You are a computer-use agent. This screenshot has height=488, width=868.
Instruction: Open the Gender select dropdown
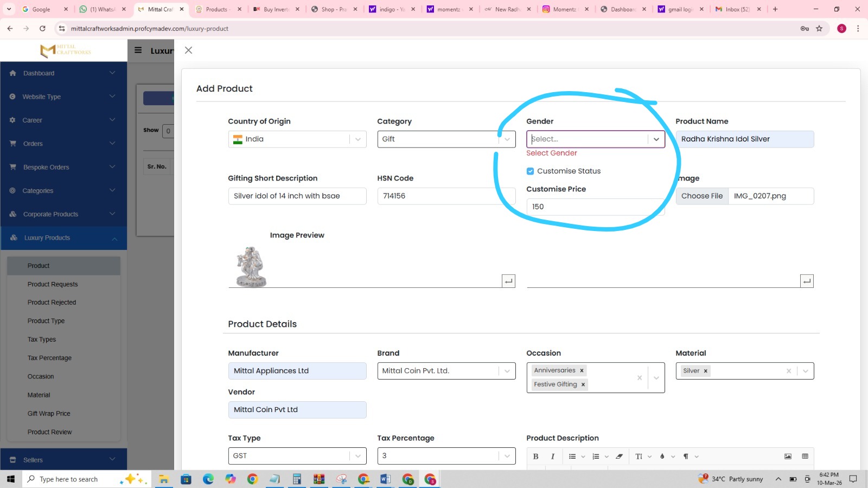point(656,139)
